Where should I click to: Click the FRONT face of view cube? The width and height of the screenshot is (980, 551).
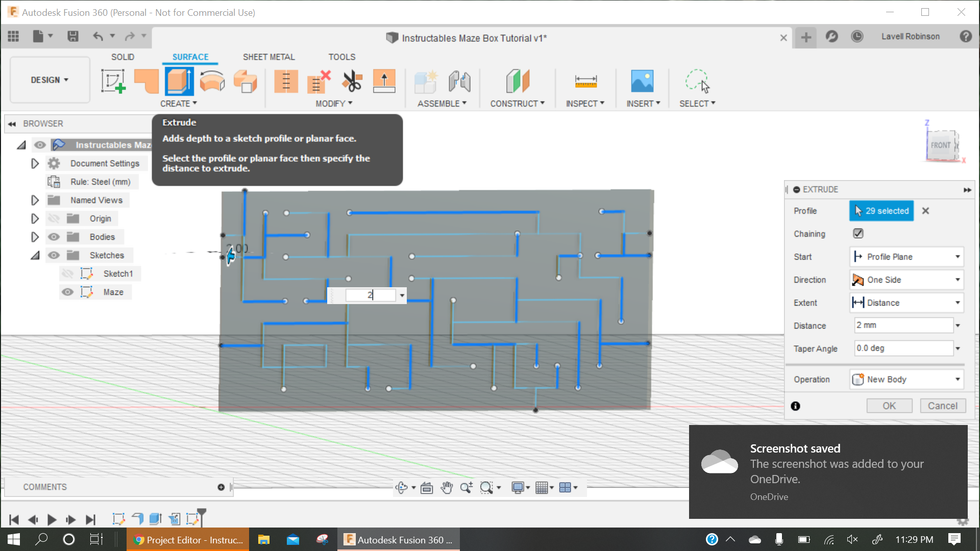tap(940, 145)
